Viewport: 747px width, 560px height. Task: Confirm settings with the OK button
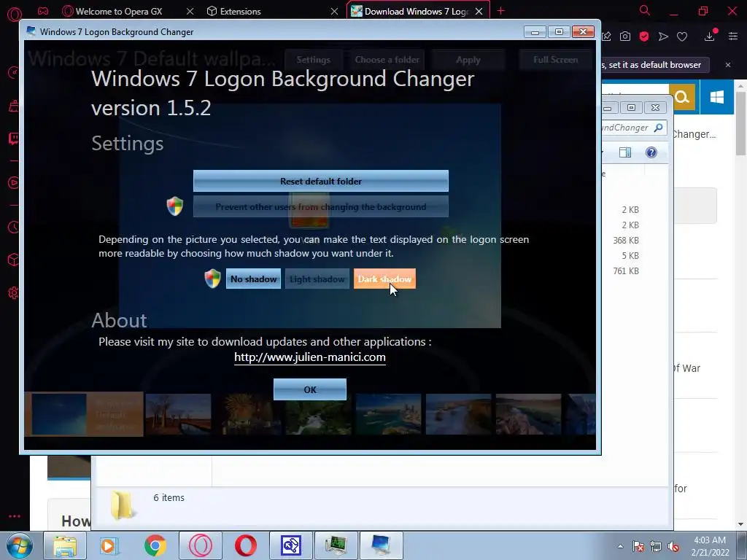[309, 389]
